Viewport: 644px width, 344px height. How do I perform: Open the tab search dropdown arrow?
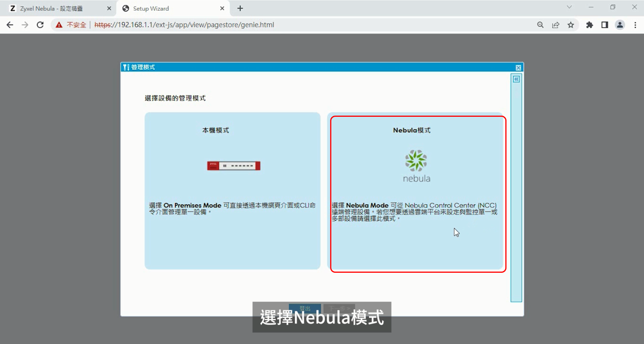tap(569, 7)
